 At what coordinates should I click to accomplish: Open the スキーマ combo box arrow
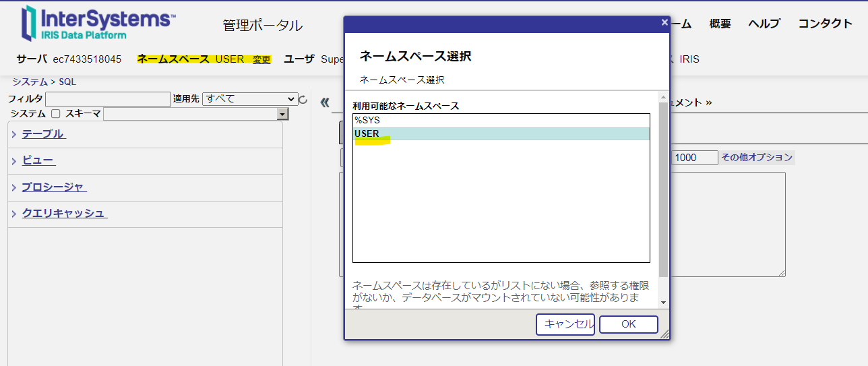click(x=282, y=115)
